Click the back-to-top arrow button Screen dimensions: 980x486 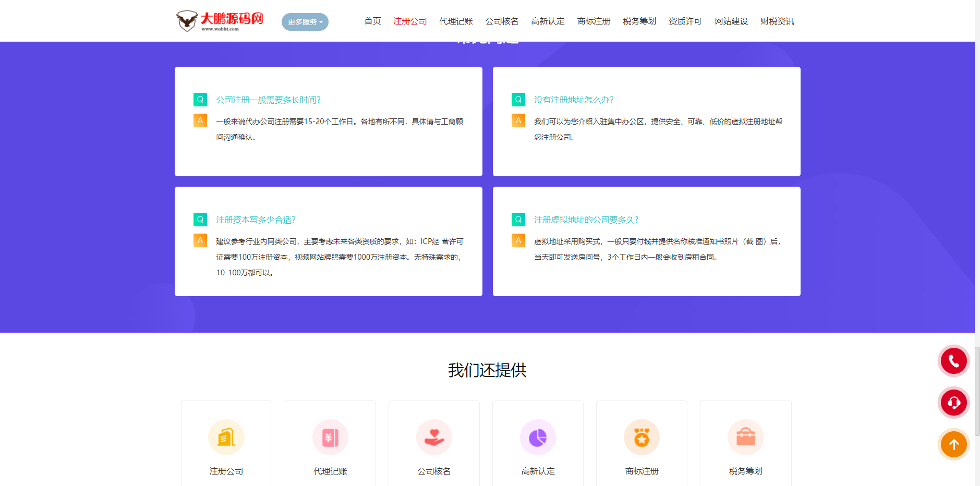953,444
